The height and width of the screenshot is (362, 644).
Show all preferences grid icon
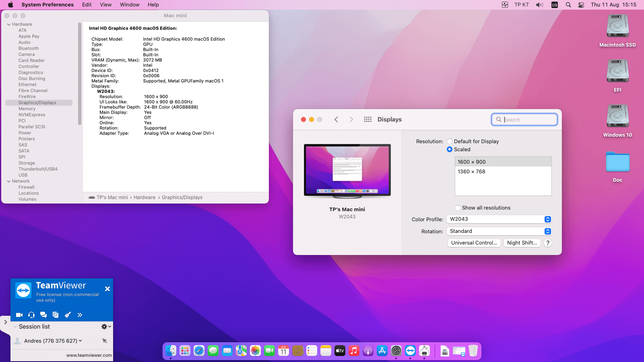(x=367, y=119)
